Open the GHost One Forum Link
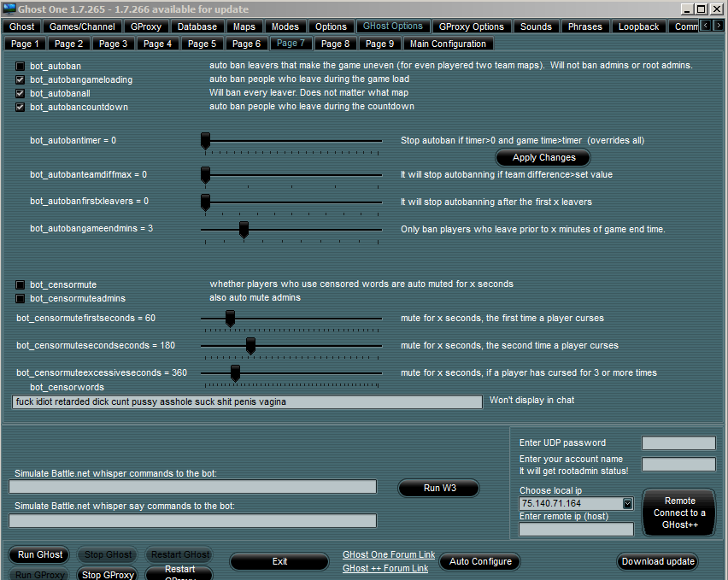This screenshot has height=580, width=728. (389, 554)
